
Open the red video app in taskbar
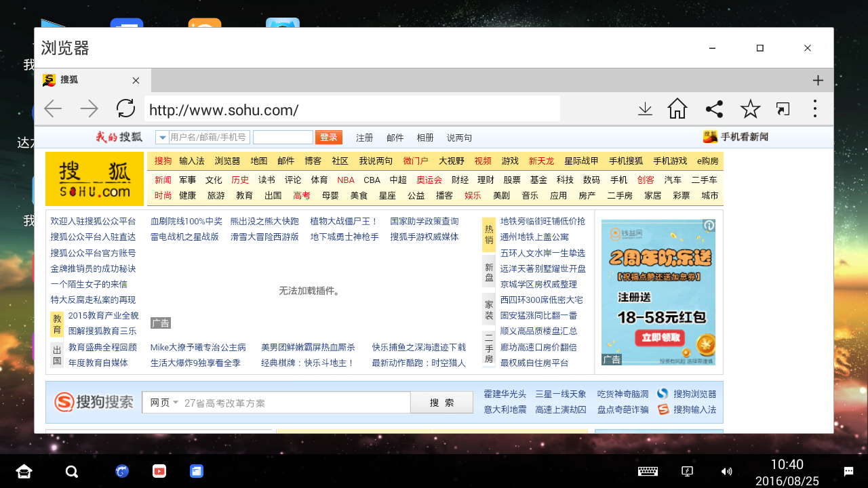[x=159, y=471]
